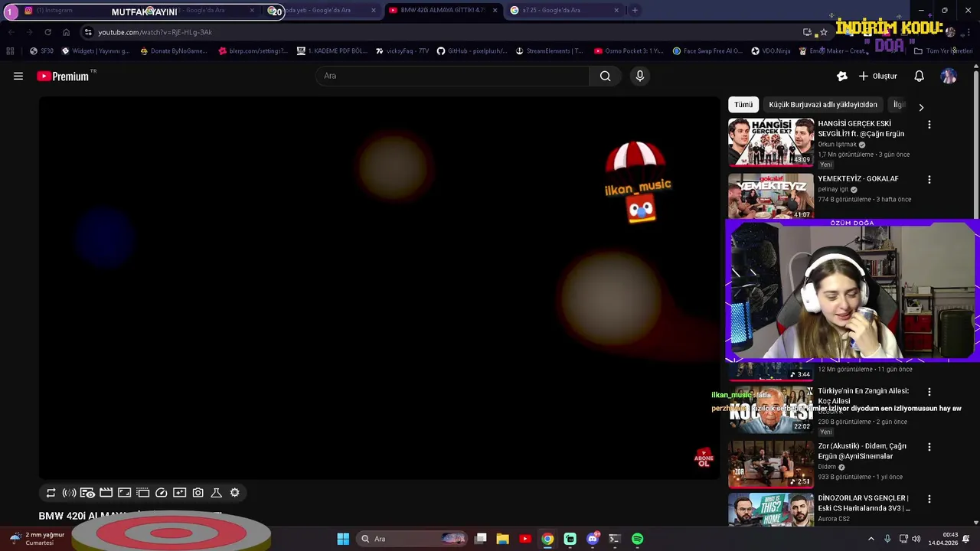Image resolution: width=980 pixels, height=551 pixels.
Task: Reload the page with refresh icon
Action: pos(47,32)
